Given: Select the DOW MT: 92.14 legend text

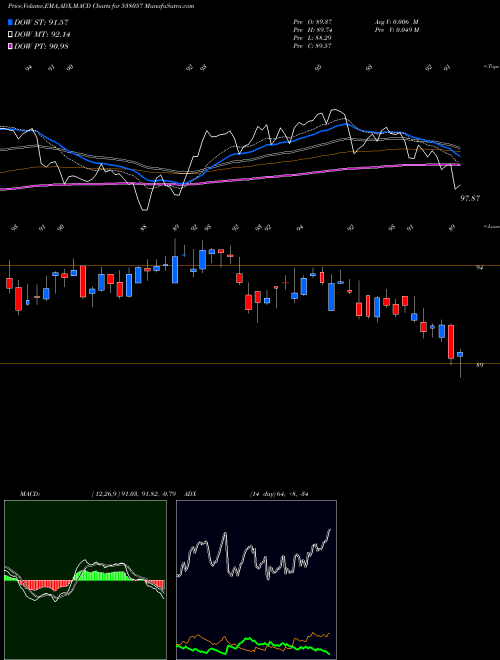Looking at the screenshot, I should click(x=42, y=35).
